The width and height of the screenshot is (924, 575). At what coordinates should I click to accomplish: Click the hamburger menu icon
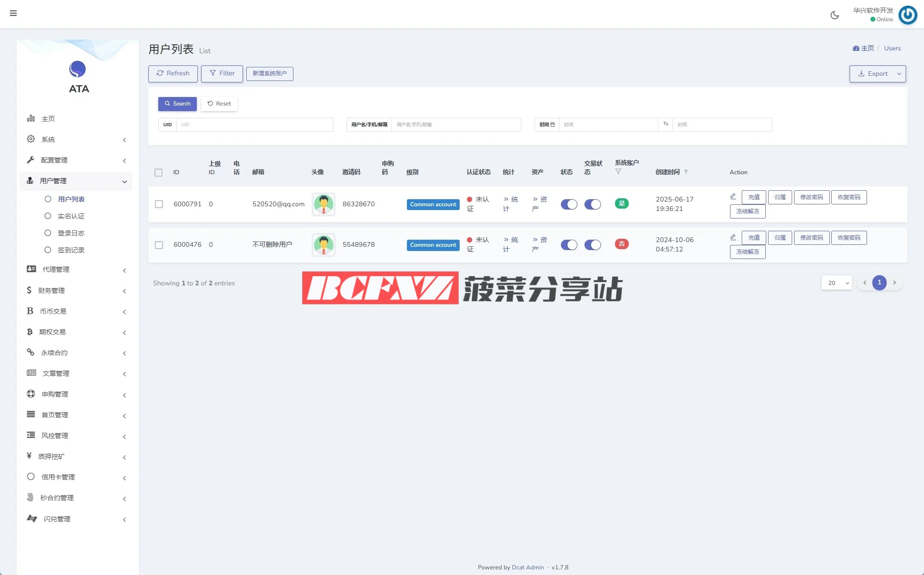click(13, 13)
